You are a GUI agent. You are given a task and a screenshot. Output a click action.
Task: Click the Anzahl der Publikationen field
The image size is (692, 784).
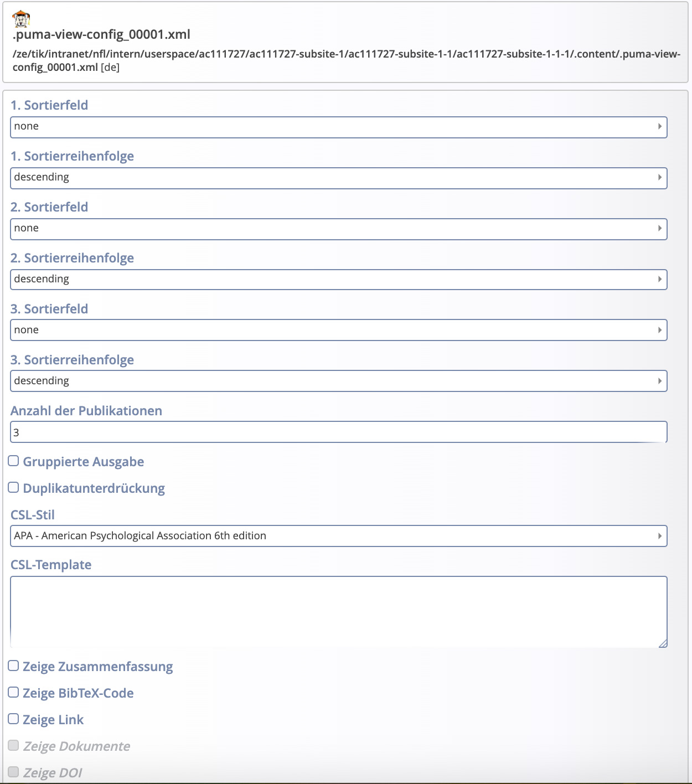coord(339,432)
